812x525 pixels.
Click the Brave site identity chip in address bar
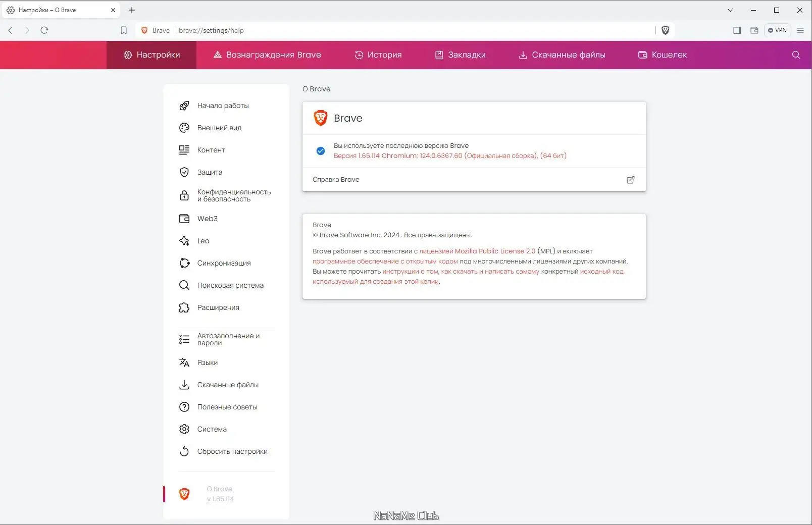tap(155, 30)
